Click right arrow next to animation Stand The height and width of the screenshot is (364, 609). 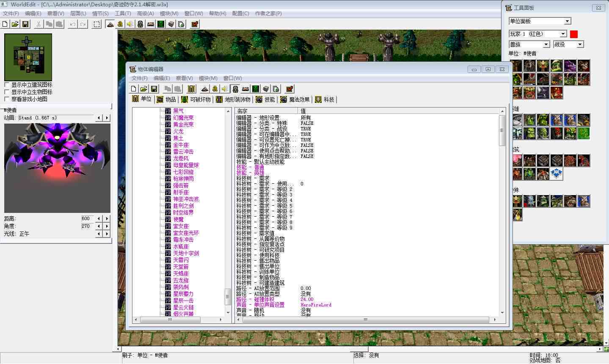107,118
